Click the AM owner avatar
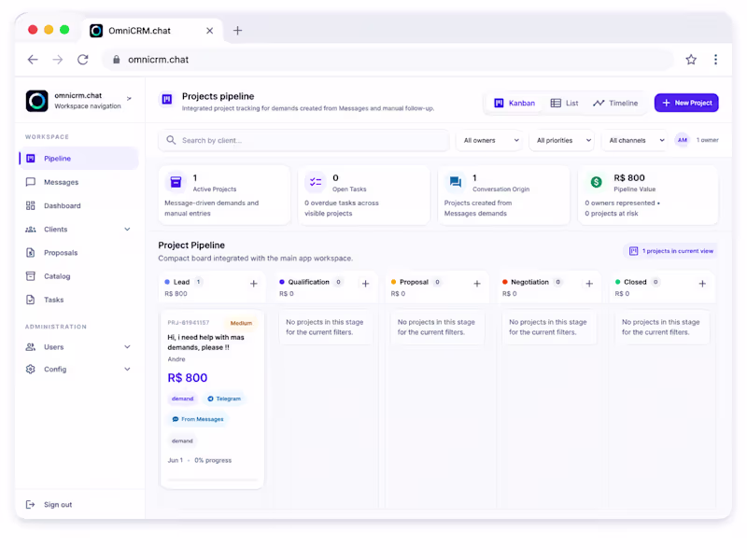747x560 pixels. click(x=683, y=140)
